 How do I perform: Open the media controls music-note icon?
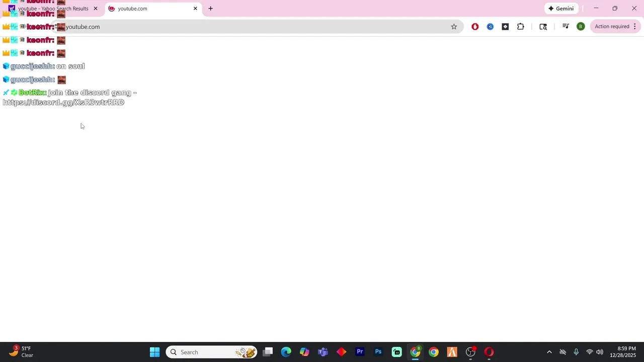(x=566, y=27)
